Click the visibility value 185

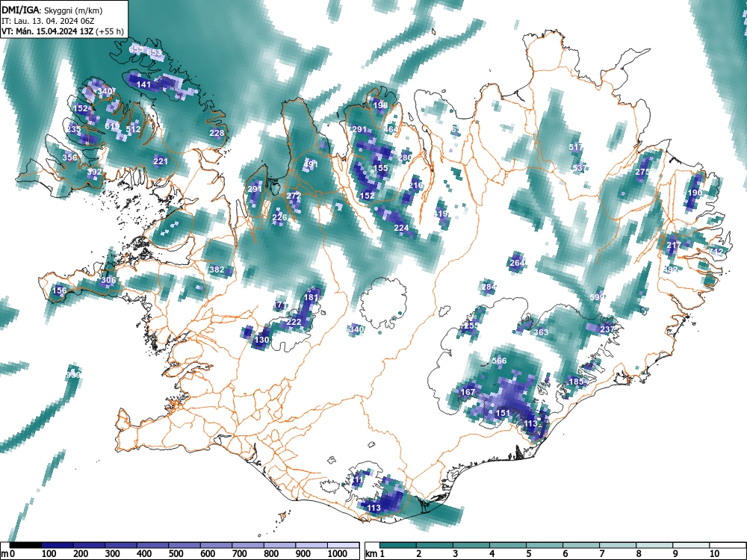[576, 382]
